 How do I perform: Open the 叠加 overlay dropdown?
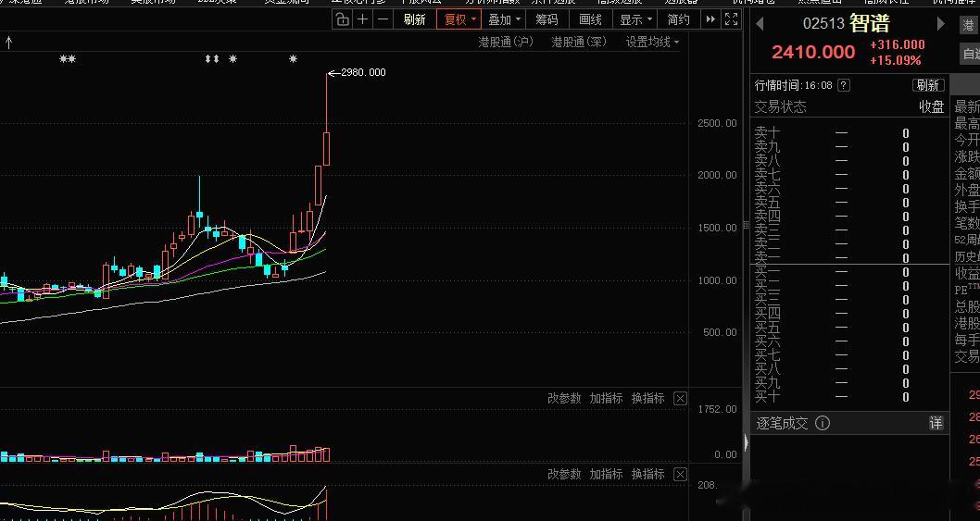pyautogui.click(x=504, y=19)
